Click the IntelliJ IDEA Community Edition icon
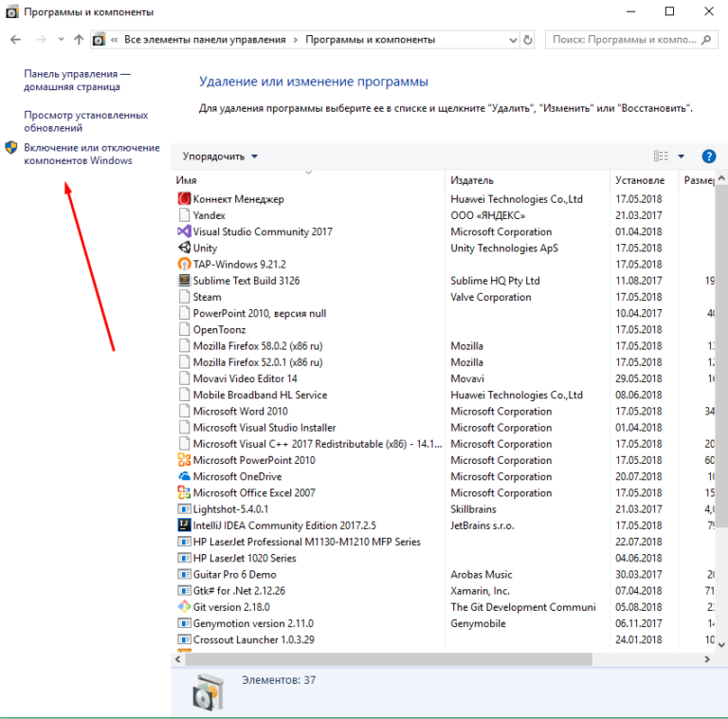The image size is (728, 719). click(184, 525)
